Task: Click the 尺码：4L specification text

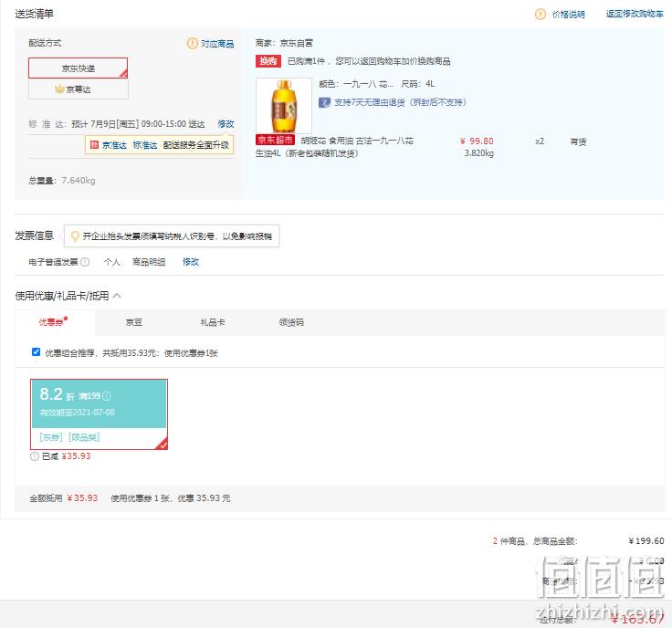Action: [x=417, y=84]
